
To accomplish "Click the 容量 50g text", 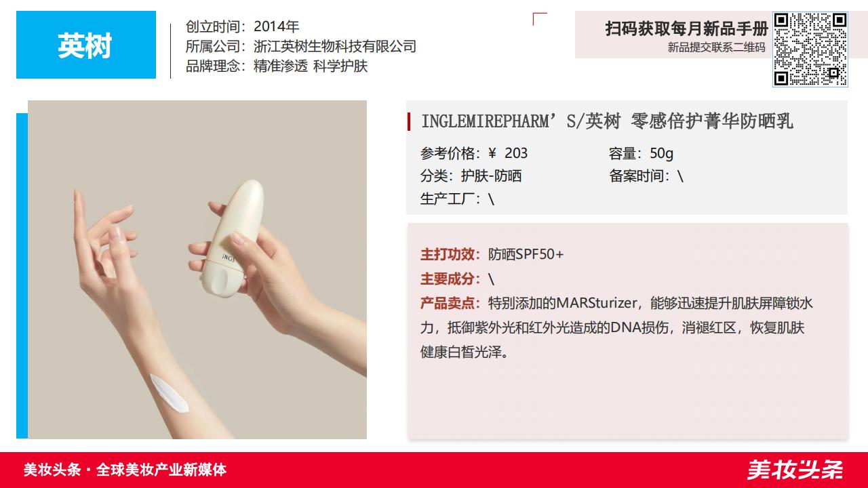I will tap(642, 153).
